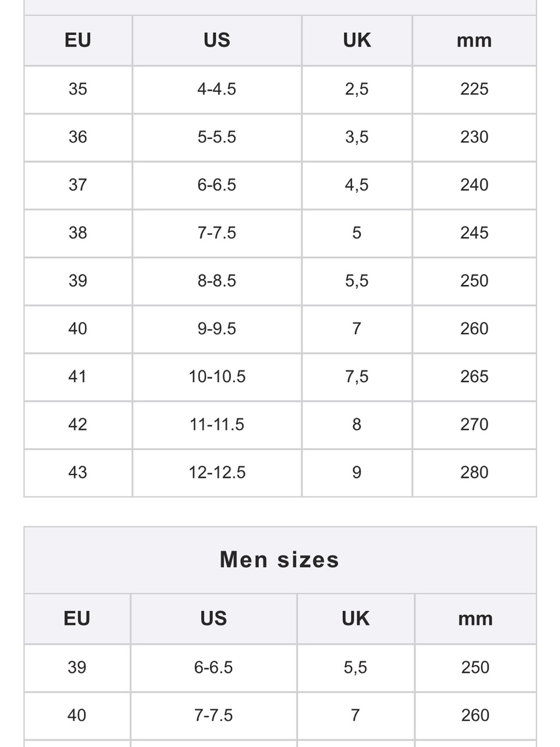
Task: Click the UK header in the upper table
Action: coord(357,40)
